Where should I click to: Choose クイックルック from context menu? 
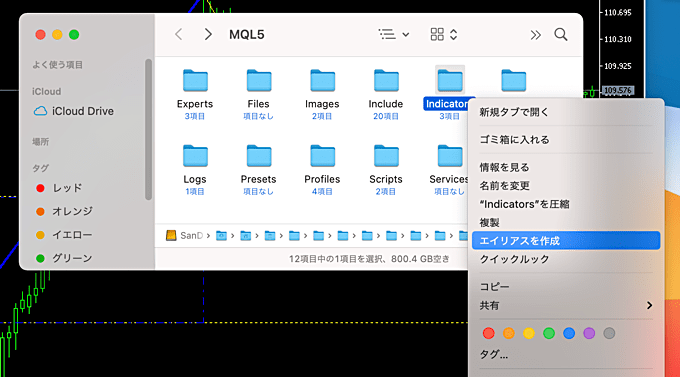coord(566,259)
